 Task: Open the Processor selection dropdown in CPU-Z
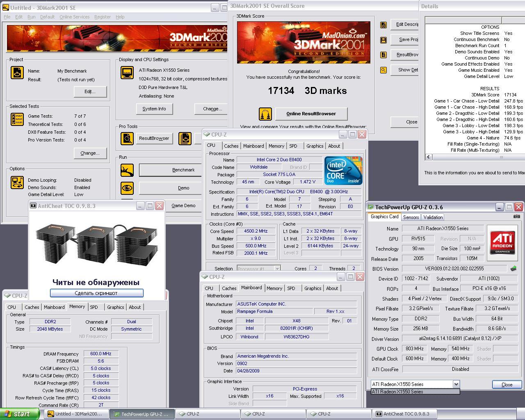point(277,269)
